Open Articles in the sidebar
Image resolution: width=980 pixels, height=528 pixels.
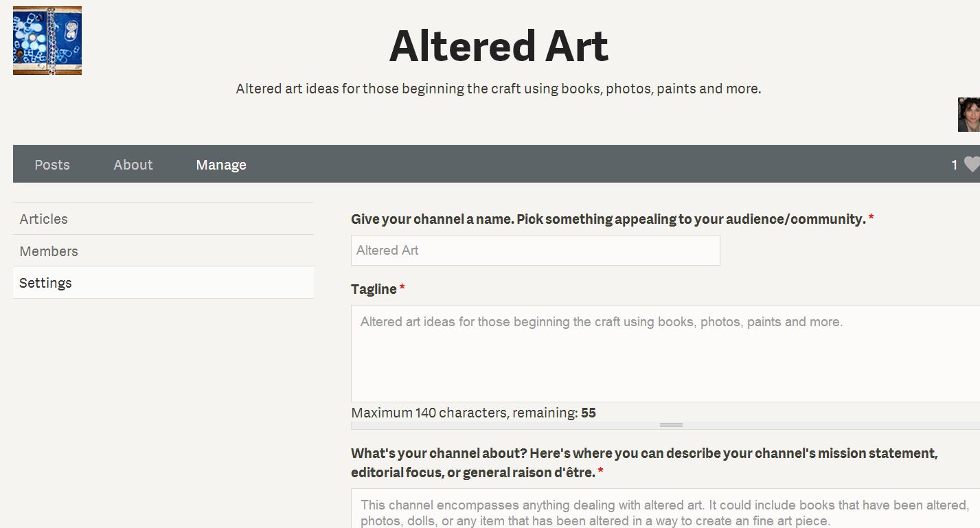(x=44, y=219)
